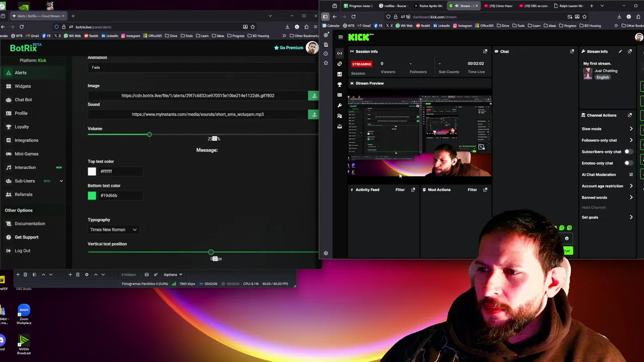Switch to the Postre Après-Ski browser tab
Screen dimensions: 644x362
[428, 6]
